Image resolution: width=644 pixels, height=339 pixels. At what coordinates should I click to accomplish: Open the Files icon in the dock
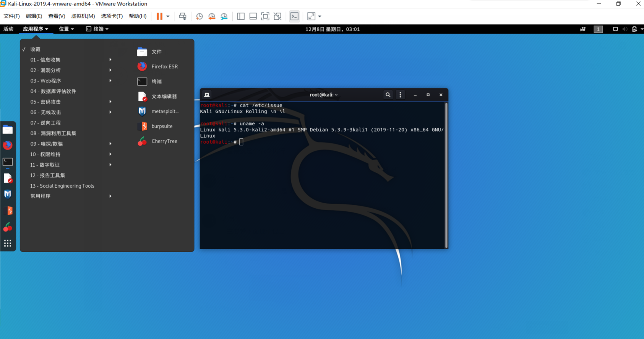[8, 130]
